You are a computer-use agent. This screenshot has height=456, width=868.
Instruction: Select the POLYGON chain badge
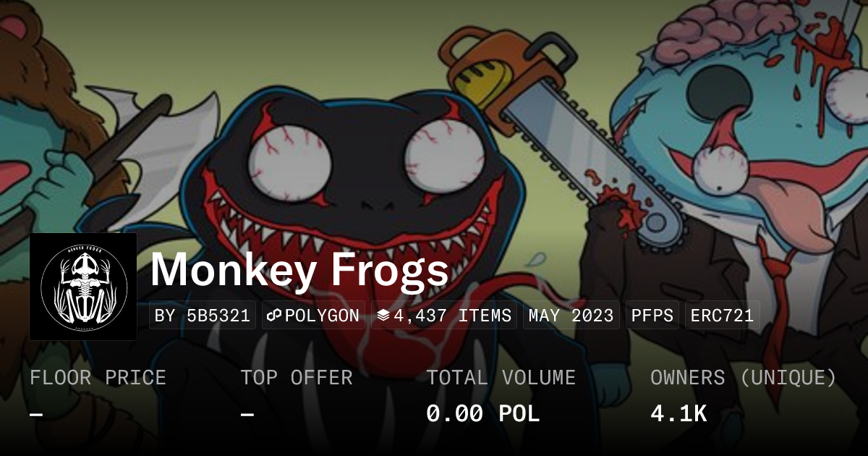pyautogui.click(x=313, y=316)
